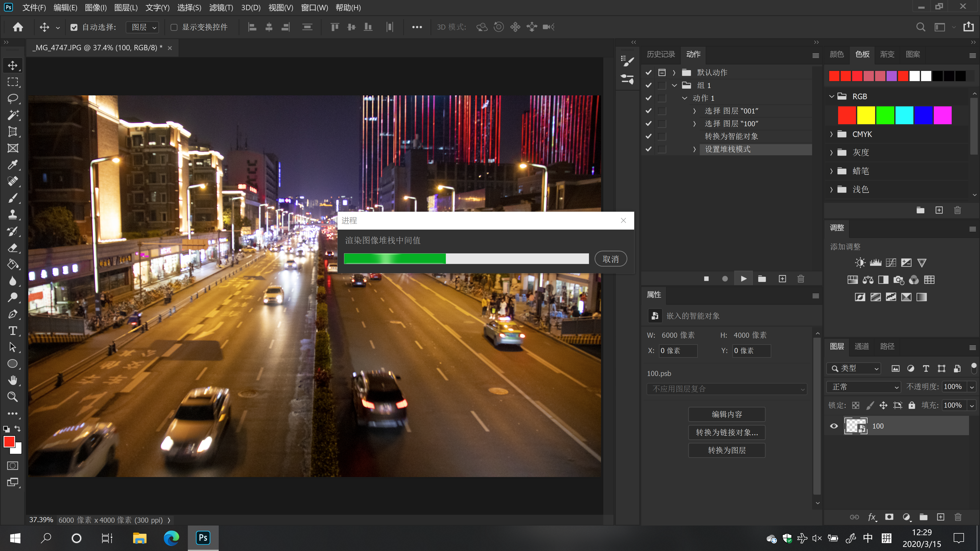Expand the Default Actions folder
Image resolution: width=980 pixels, height=551 pixels.
click(x=674, y=72)
